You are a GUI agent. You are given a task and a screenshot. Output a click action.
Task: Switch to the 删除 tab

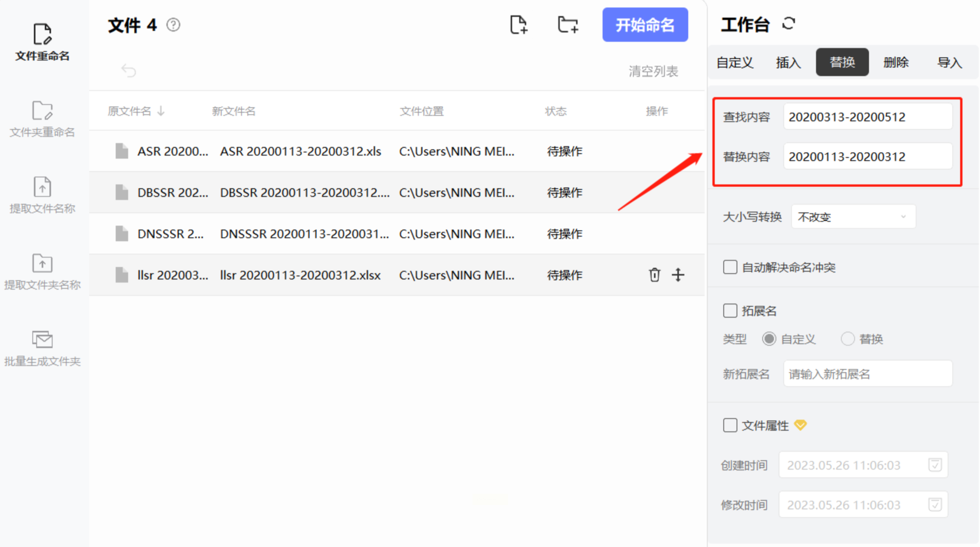[896, 62]
